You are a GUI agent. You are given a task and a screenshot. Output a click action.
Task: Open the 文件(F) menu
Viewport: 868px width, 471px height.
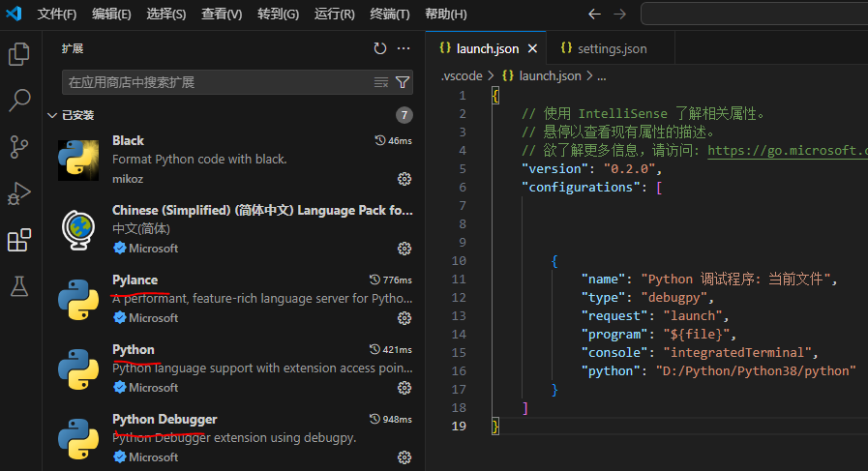click(x=57, y=14)
